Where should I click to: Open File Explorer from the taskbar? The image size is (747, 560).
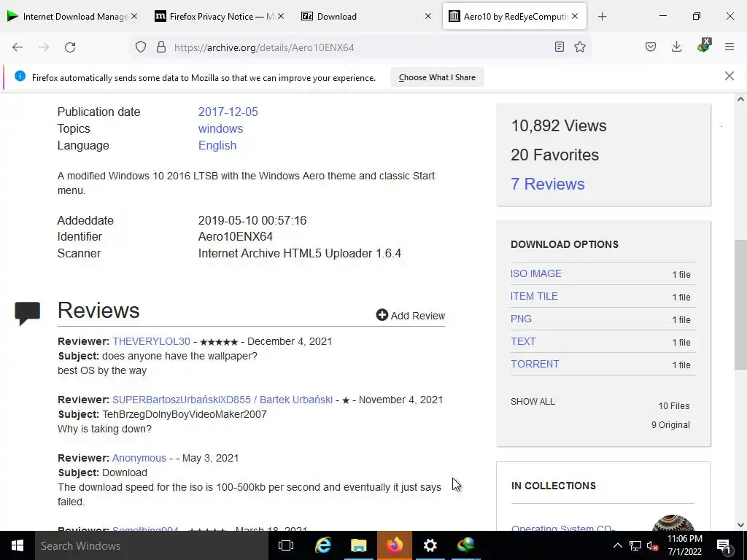pyautogui.click(x=359, y=545)
